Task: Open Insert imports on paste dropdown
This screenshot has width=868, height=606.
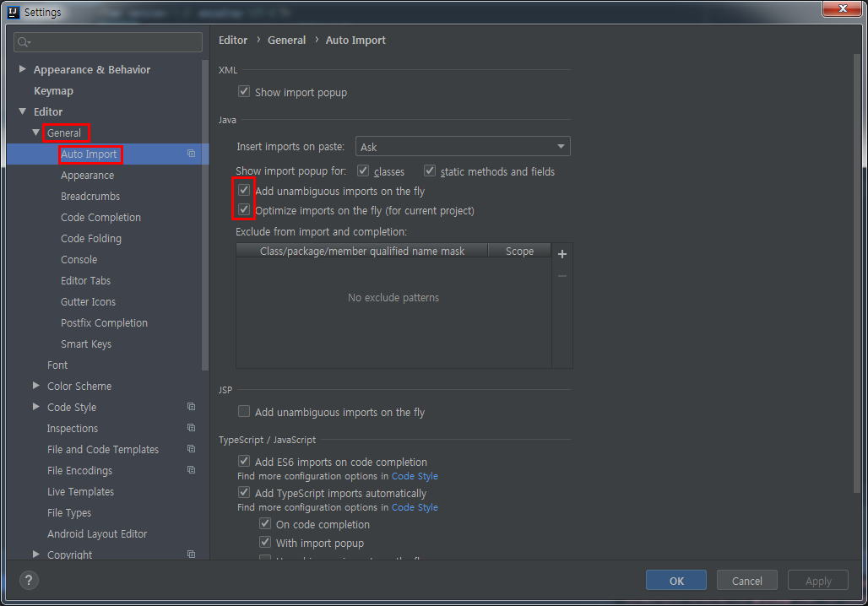Action: 463,147
